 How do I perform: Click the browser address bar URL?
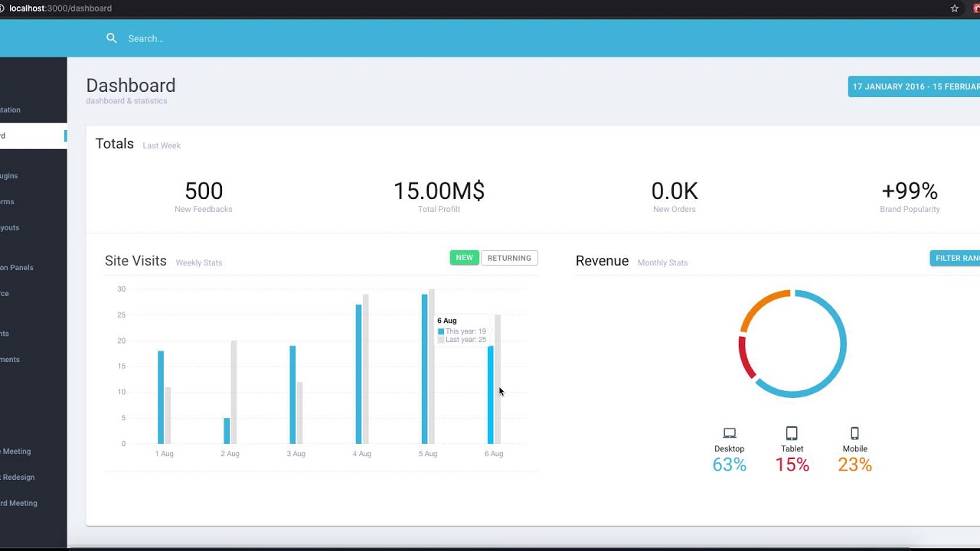click(x=60, y=8)
